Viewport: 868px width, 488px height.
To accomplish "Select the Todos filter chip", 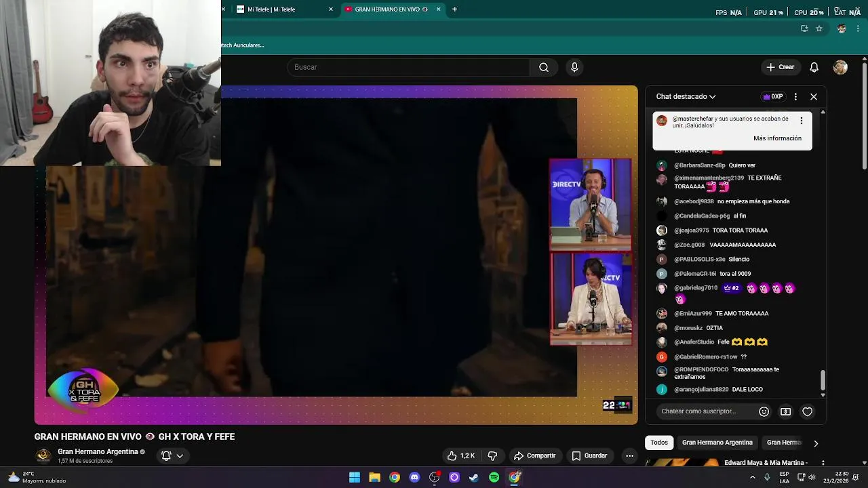I will click(x=659, y=443).
